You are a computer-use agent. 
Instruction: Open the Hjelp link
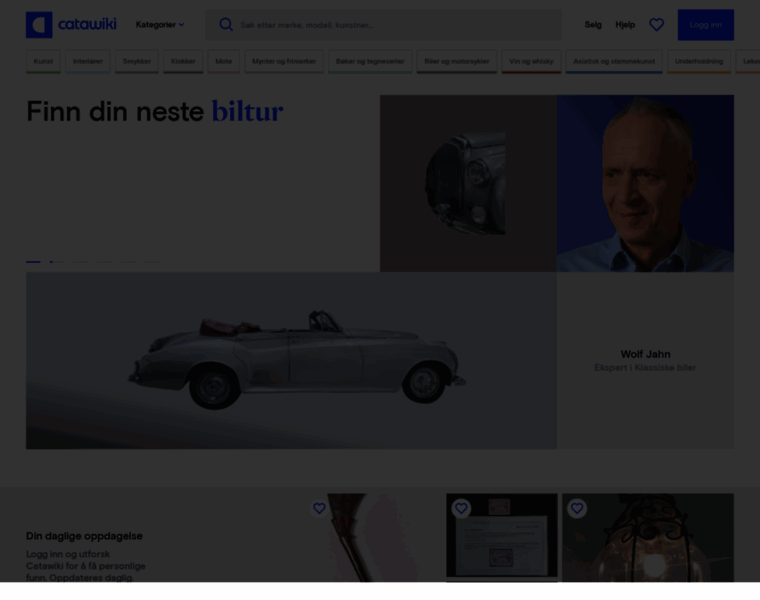pyautogui.click(x=625, y=25)
